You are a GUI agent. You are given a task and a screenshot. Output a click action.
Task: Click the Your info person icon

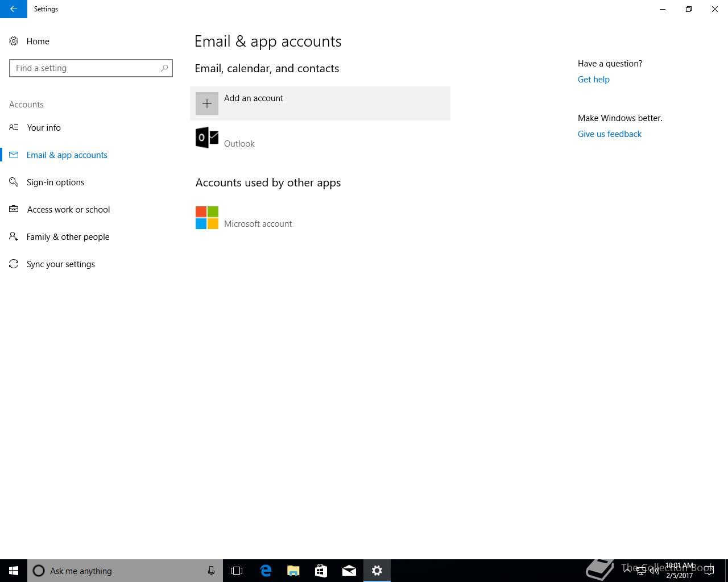[x=14, y=127]
